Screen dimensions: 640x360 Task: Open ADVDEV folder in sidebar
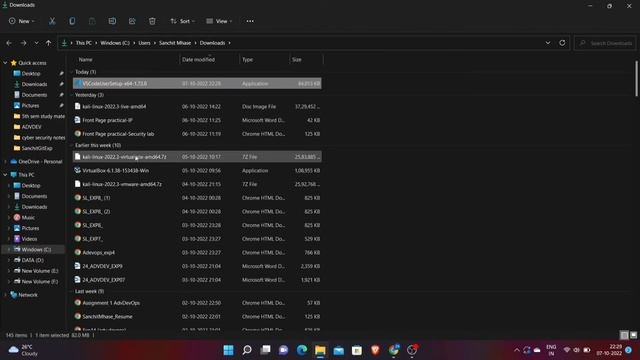pyautogui.click(x=31, y=127)
